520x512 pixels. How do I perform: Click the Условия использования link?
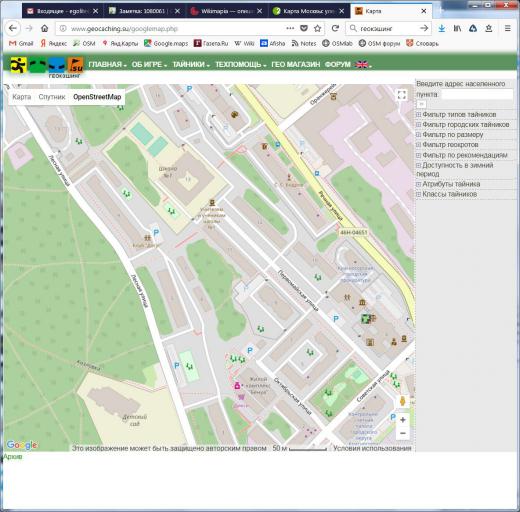(x=372, y=448)
